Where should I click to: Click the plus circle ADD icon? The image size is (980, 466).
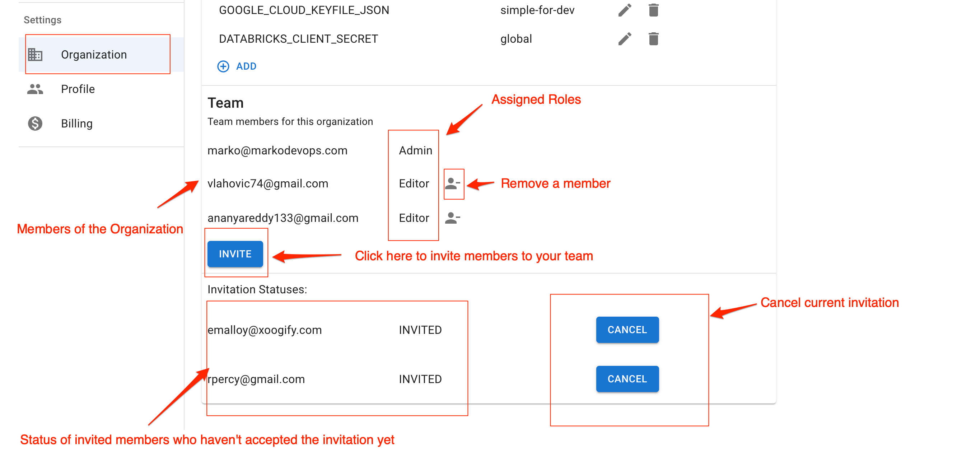point(223,66)
